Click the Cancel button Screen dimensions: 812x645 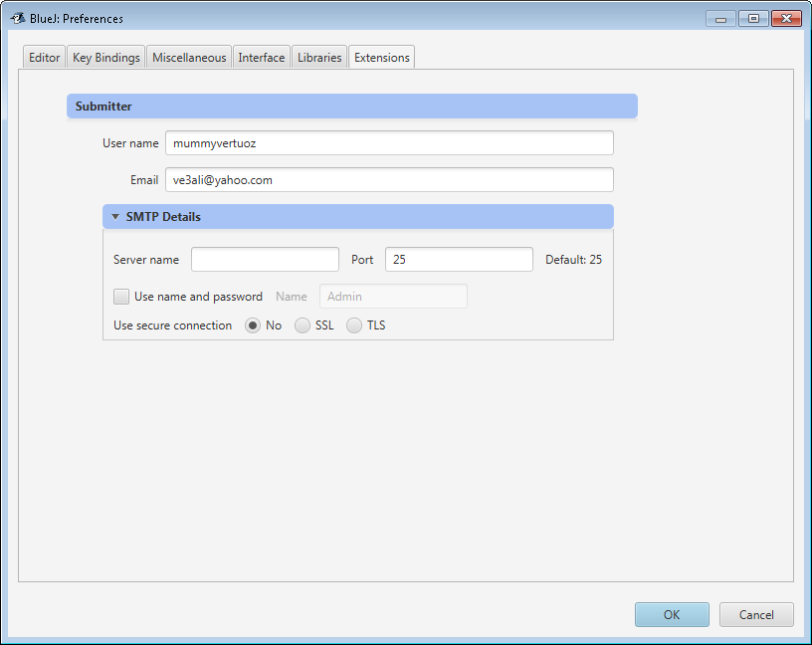point(756,614)
